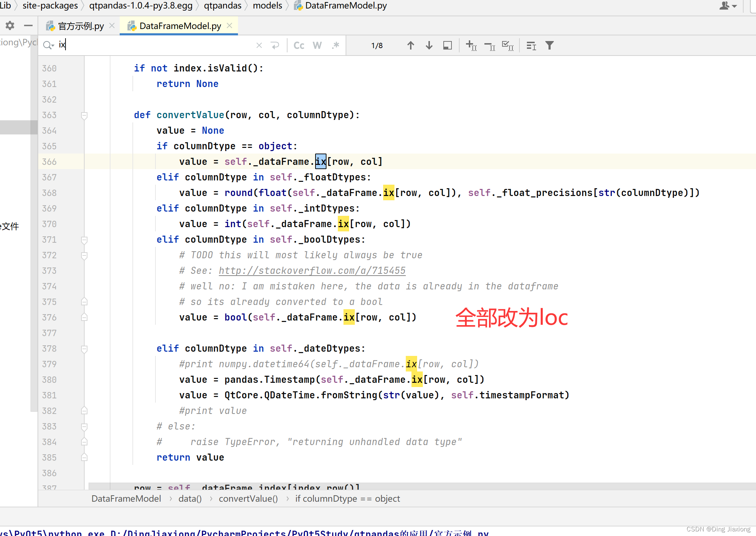The height and width of the screenshot is (536, 756).
Task: Toggle Words-only search option
Action: (317, 45)
